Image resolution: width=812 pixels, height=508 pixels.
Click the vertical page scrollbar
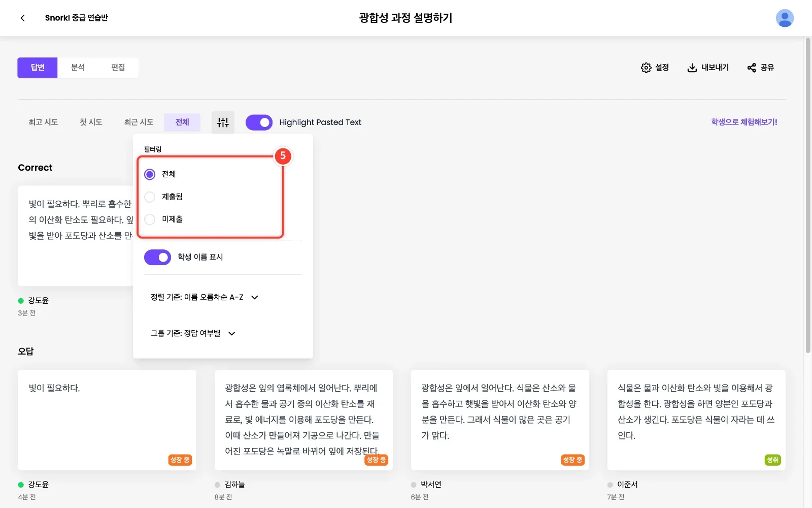pos(808,195)
